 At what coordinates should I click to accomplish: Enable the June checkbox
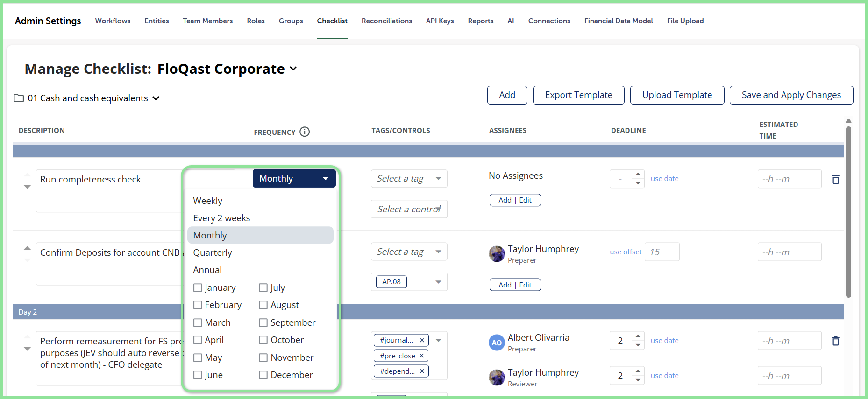pos(198,375)
